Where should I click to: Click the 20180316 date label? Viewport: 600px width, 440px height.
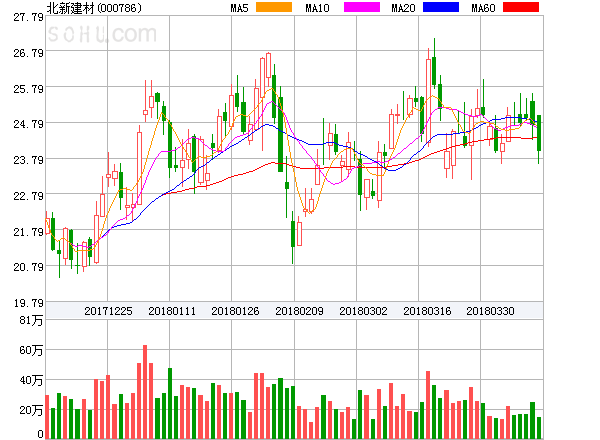click(427, 311)
